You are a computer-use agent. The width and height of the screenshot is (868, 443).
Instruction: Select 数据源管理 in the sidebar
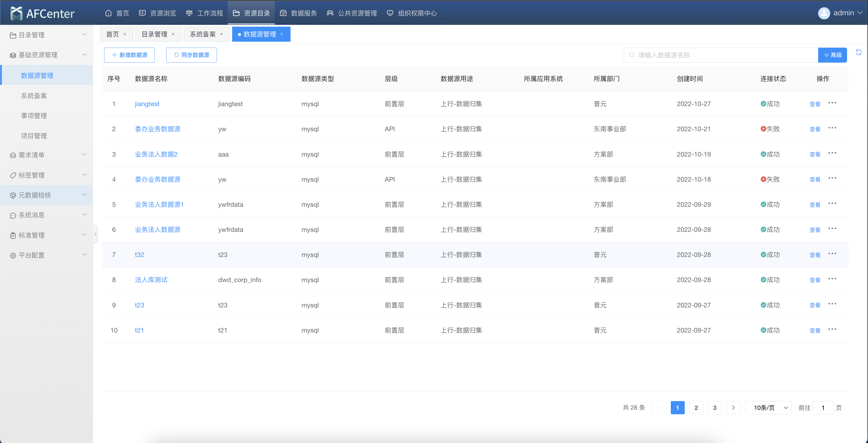pos(47,75)
